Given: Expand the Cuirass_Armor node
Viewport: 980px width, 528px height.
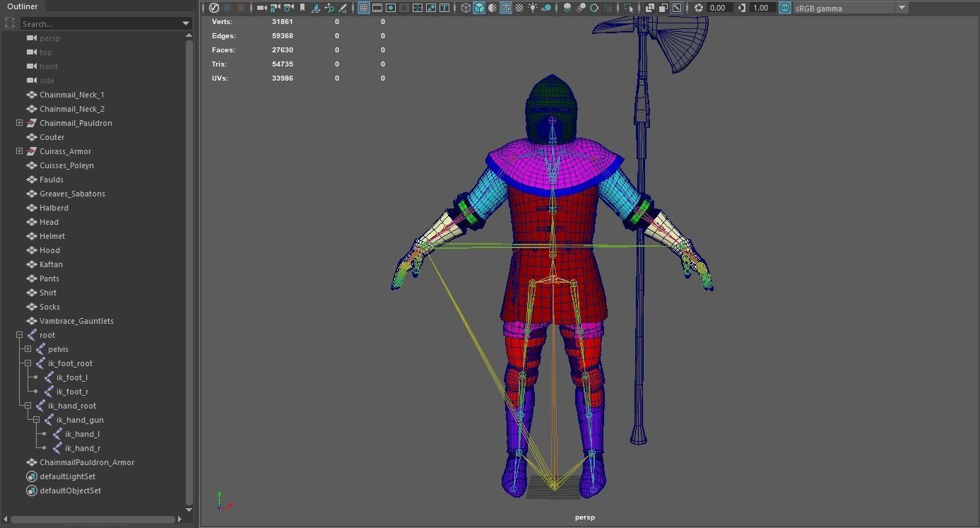Looking at the screenshot, I should 19,151.
